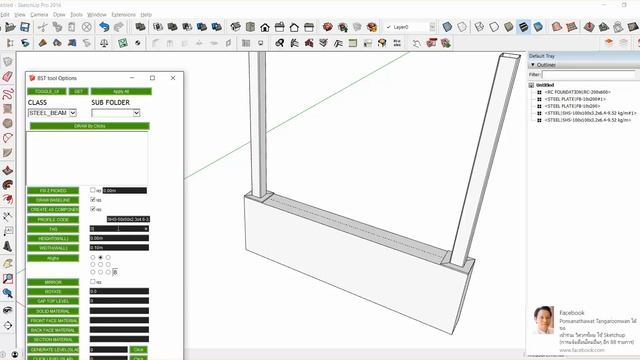
Task: Click the GET green button
Action: [78, 91]
